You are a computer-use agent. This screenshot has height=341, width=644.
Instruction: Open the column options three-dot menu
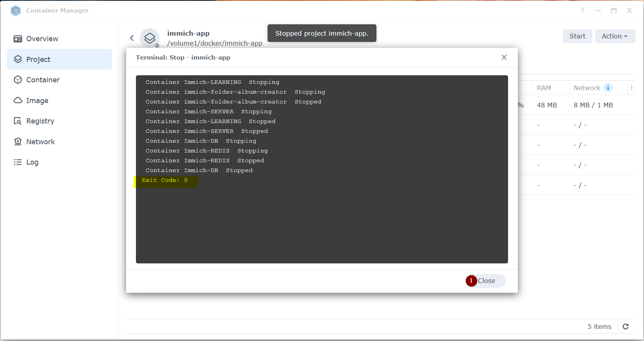(631, 88)
